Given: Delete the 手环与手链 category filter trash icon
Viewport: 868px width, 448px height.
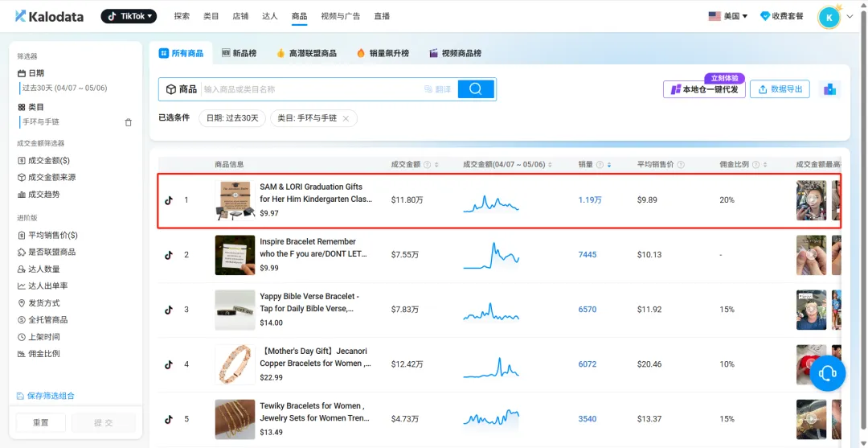Looking at the screenshot, I should (x=129, y=122).
